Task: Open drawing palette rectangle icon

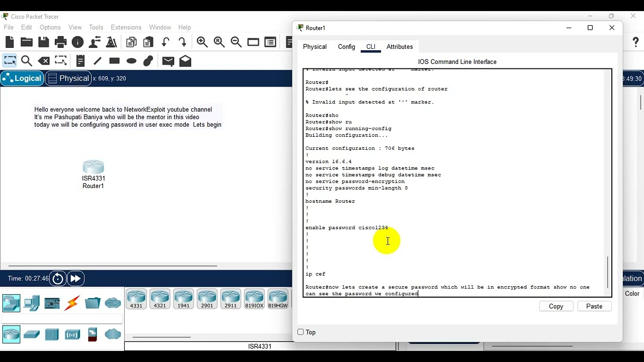Action: coord(253,42)
